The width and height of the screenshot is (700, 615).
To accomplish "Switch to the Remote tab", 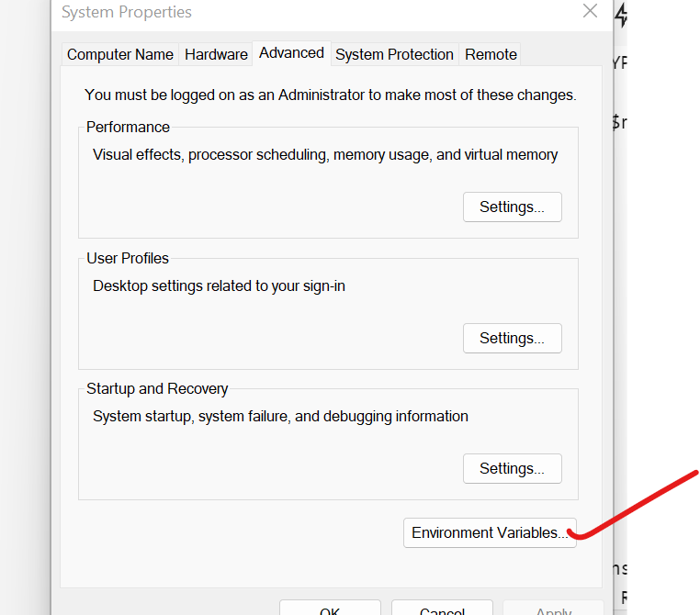I will [x=491, y=54].
